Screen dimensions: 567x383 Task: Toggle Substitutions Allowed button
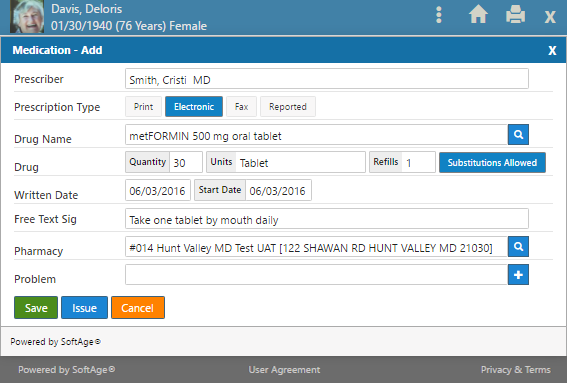(x=492, y=162)
